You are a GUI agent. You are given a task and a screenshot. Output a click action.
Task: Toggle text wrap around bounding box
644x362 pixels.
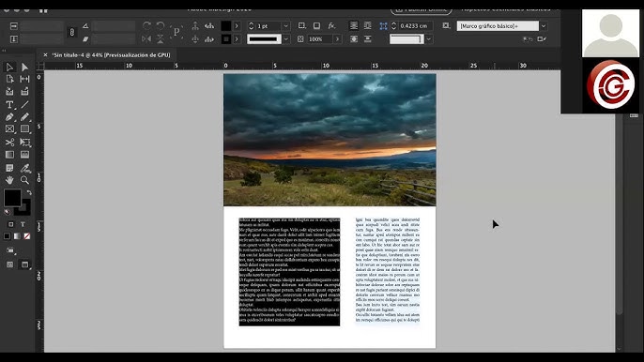tap(368, 26)
